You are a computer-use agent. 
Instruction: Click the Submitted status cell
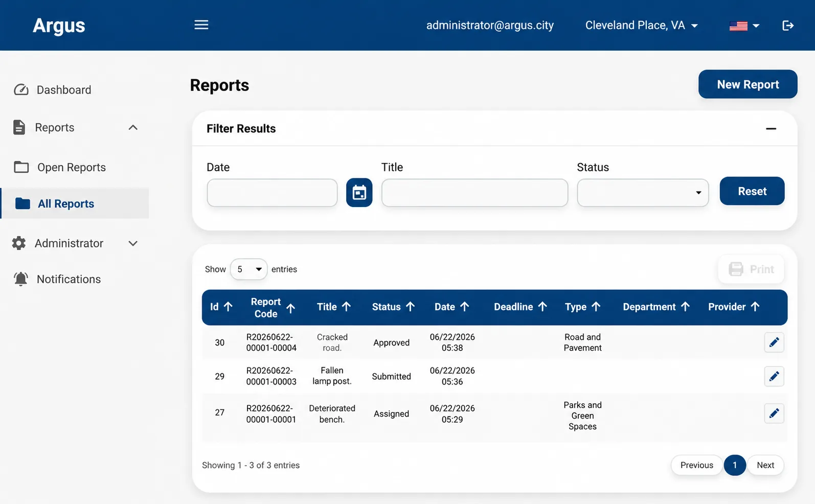[391, 377]
